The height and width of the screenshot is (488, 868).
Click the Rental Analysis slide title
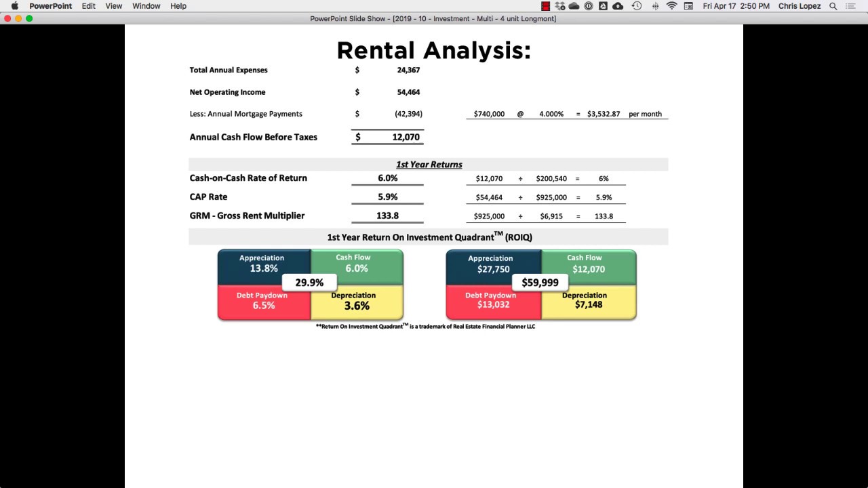(x=433, y=50)
